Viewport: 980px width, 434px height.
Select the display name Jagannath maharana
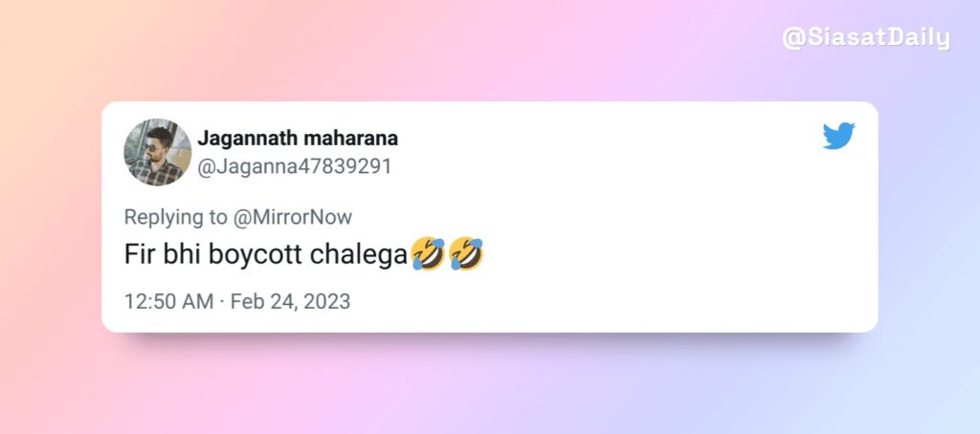(x=298, y=139)
